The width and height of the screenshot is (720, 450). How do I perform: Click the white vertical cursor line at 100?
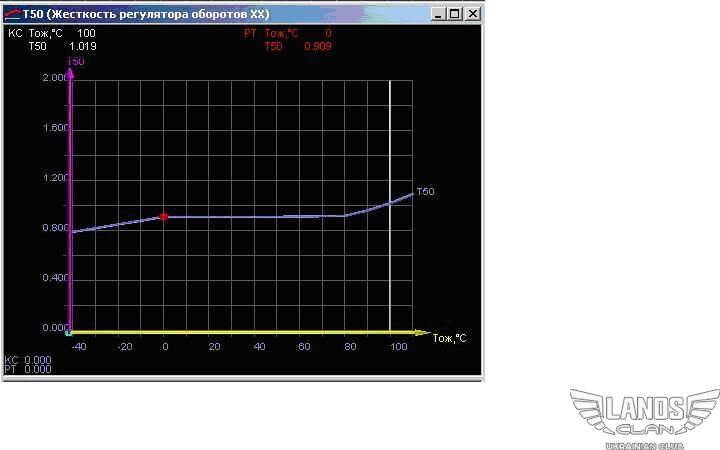(x=390, y=206)
